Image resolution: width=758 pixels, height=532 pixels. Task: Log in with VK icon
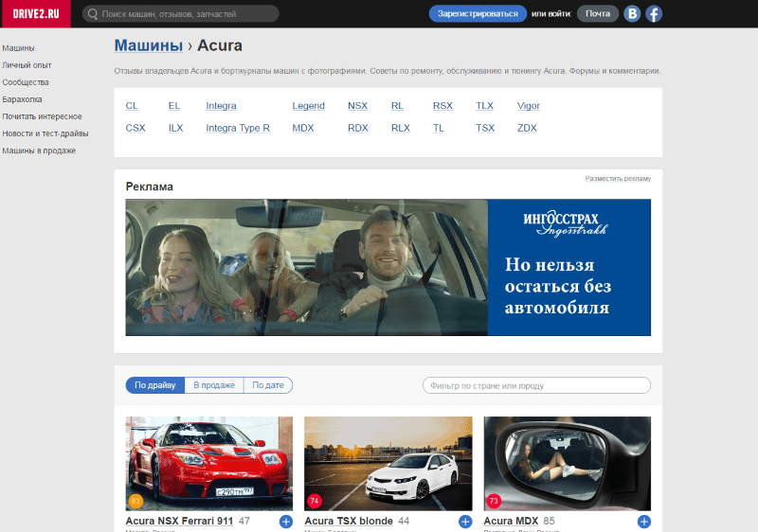point(632,13)
